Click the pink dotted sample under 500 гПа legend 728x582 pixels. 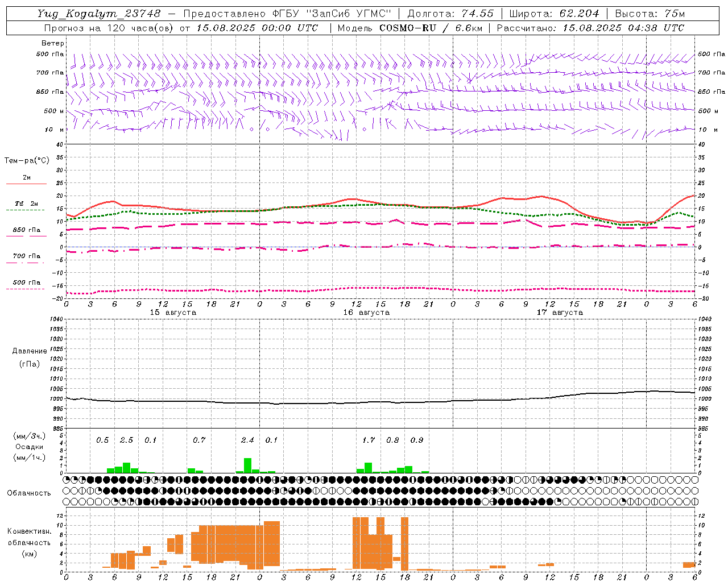click(25, 289)
